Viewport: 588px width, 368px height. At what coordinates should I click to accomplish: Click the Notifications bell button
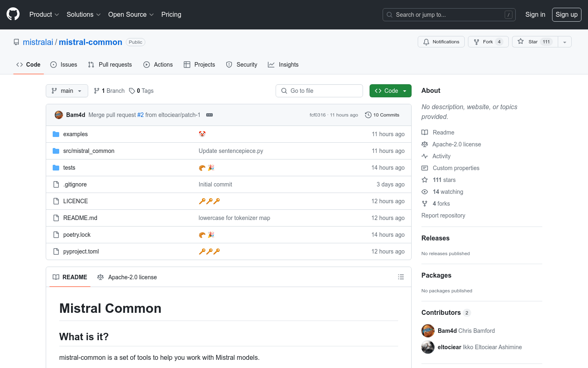click(441, 42)
